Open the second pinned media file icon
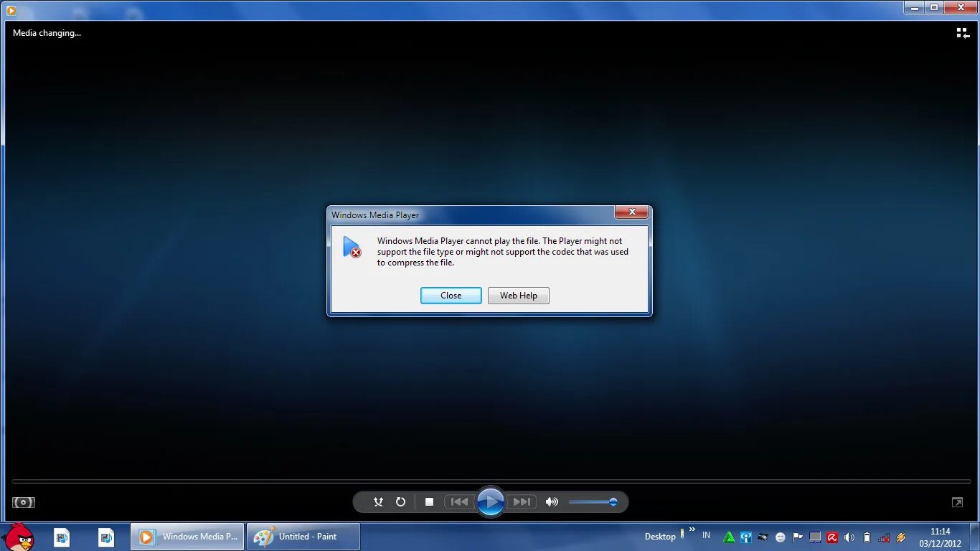The width and height of the screenshot is (980, 551). [106, 537]
